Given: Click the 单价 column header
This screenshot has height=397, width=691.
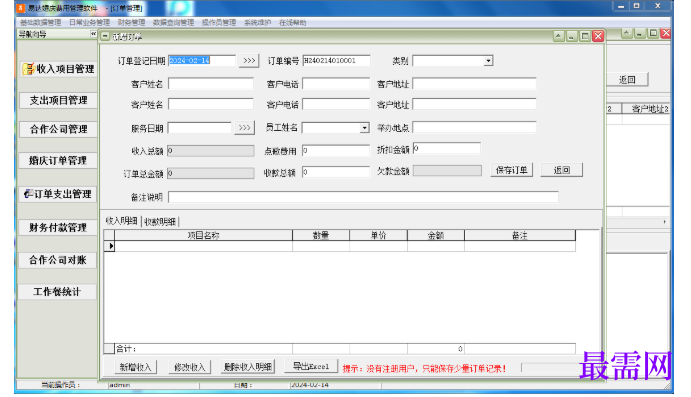Looking at the screenshot, I should (x=379, y=235).
